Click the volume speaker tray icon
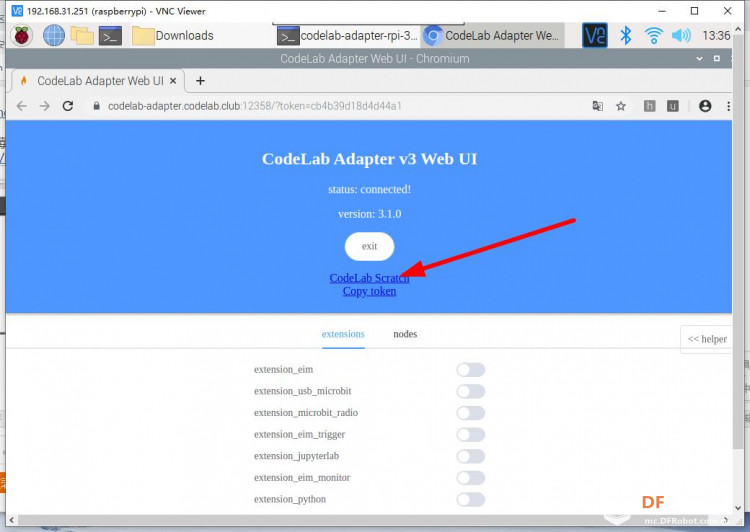 [x=681, y=35]
